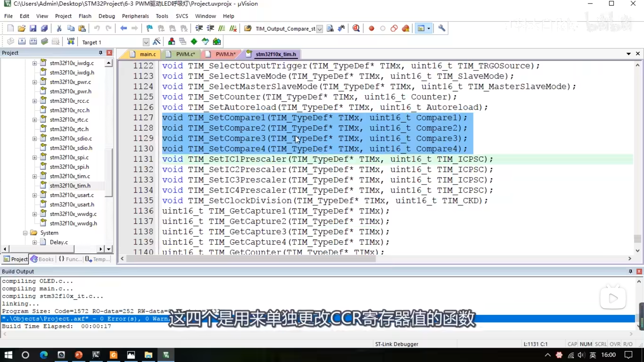Click the Save All files icon
644x362 pixels.
pos(44,28)
